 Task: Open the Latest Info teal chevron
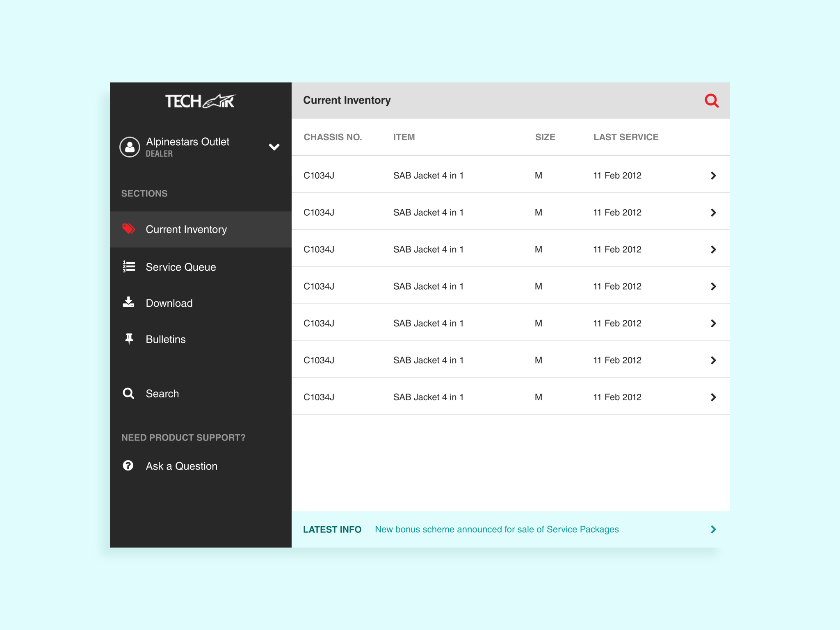click(713, 529)
